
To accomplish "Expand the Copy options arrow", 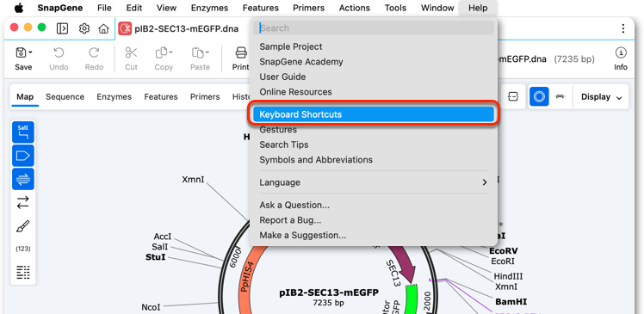I will click(170, 52).
